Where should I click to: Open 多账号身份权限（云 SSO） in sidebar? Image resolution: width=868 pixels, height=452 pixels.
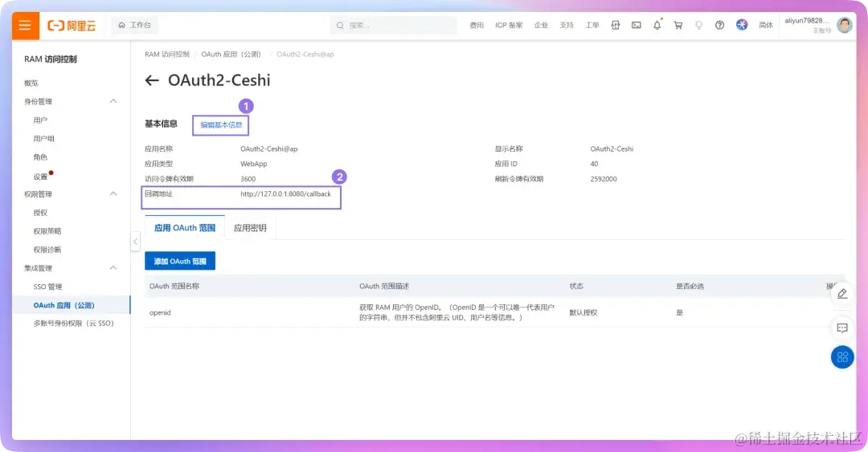pyautogui.click(x=73, y=323)
